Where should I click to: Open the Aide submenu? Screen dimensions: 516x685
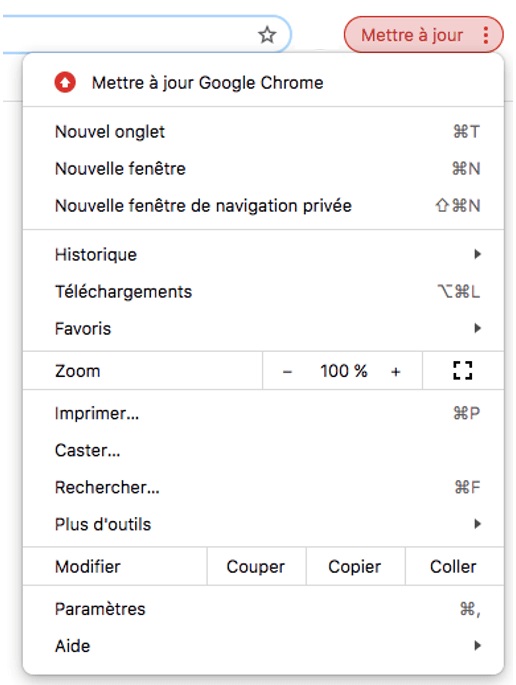pyautogui.click(x=263, y=646)
